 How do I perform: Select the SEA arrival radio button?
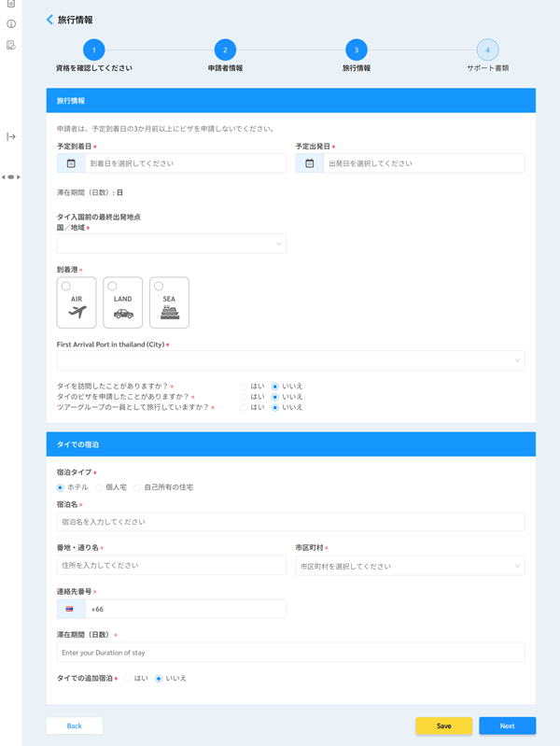159,286
